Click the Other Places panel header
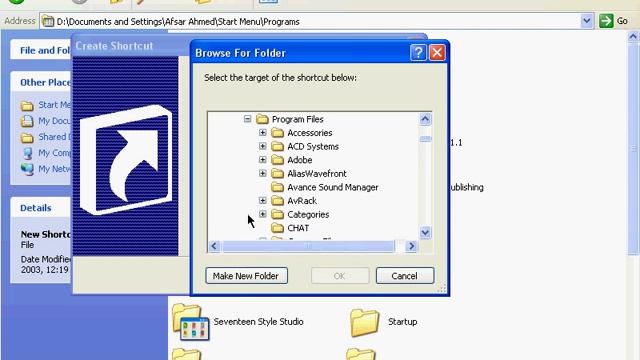 tap(41, 82)
